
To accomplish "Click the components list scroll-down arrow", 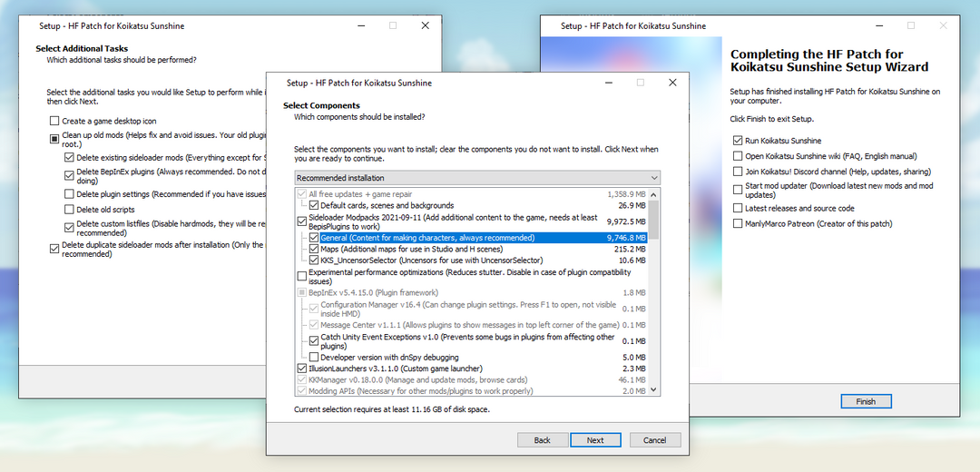I will tap(654, 389).
